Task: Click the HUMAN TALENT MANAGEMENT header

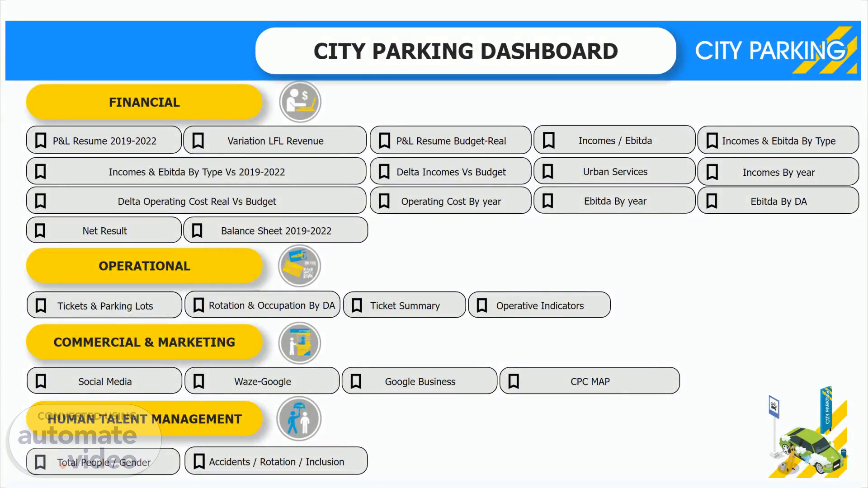Action: (144, 419)
